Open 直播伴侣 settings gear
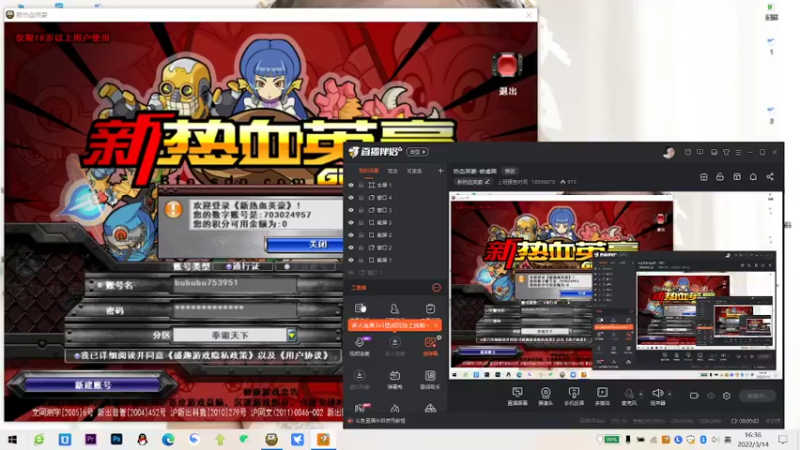Viewport: 800px width, 450px height. (x=727, y=395)
